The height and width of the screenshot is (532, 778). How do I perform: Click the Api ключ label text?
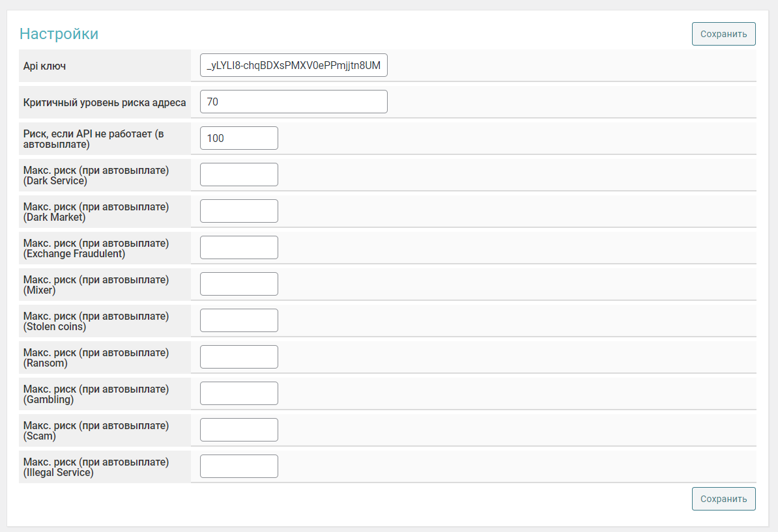[44, 66]
